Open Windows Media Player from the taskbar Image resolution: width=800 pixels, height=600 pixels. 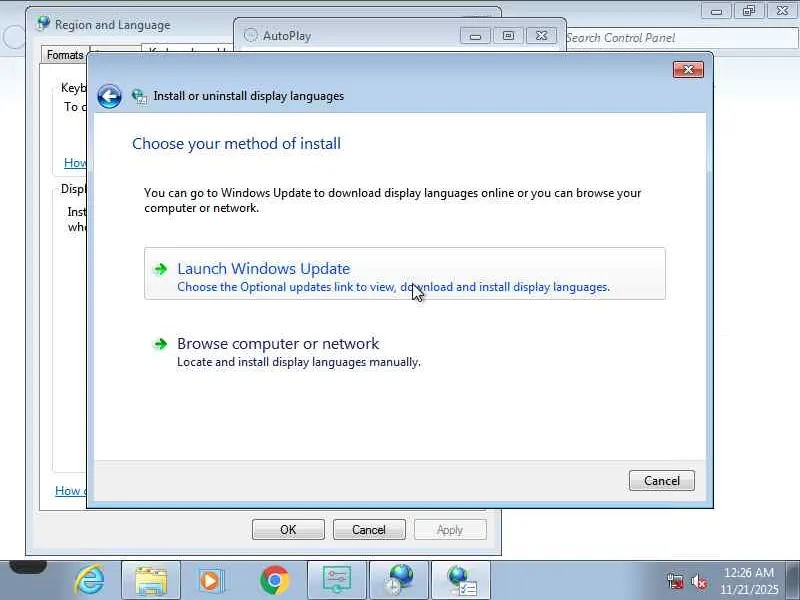tap(212, 580)
